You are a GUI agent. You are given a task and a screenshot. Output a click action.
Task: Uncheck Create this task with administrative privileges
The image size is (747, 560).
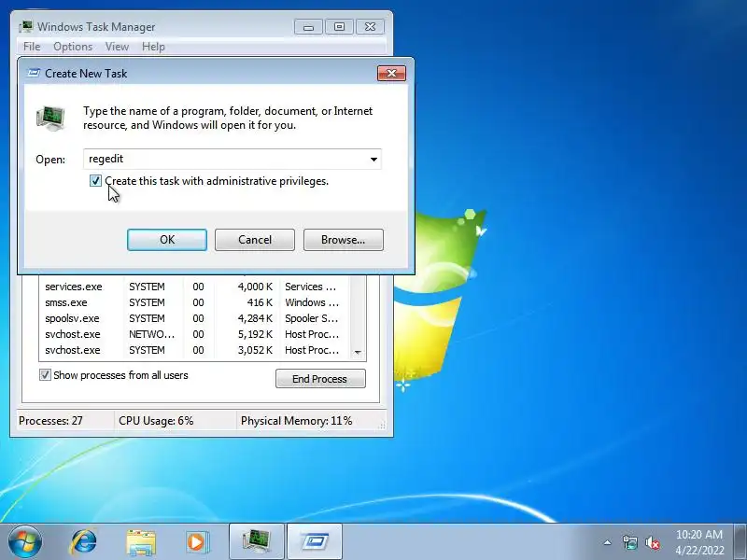95,181
